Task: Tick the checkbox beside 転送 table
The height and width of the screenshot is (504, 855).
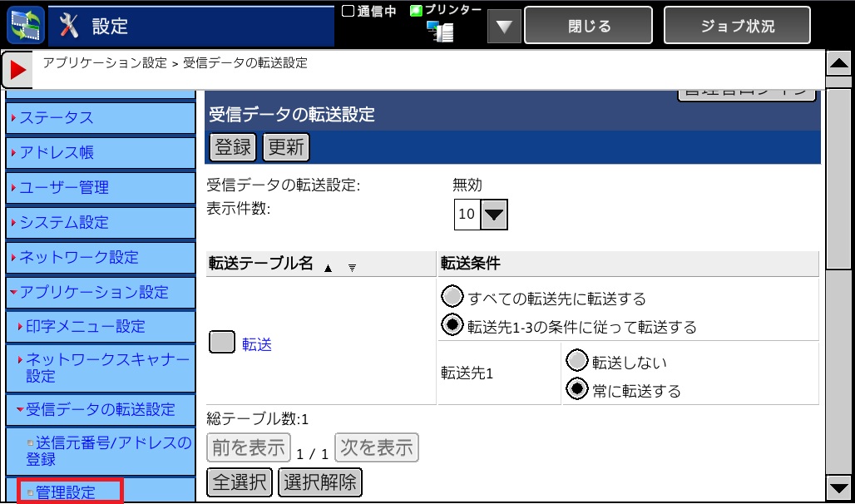Action: 221,343
